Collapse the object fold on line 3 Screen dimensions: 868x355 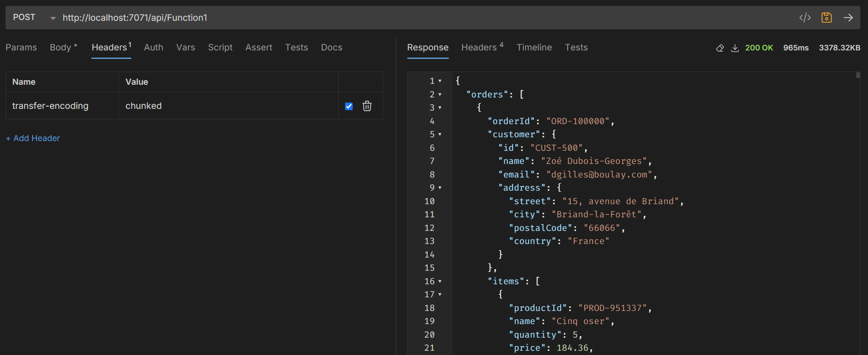point(440,108)
